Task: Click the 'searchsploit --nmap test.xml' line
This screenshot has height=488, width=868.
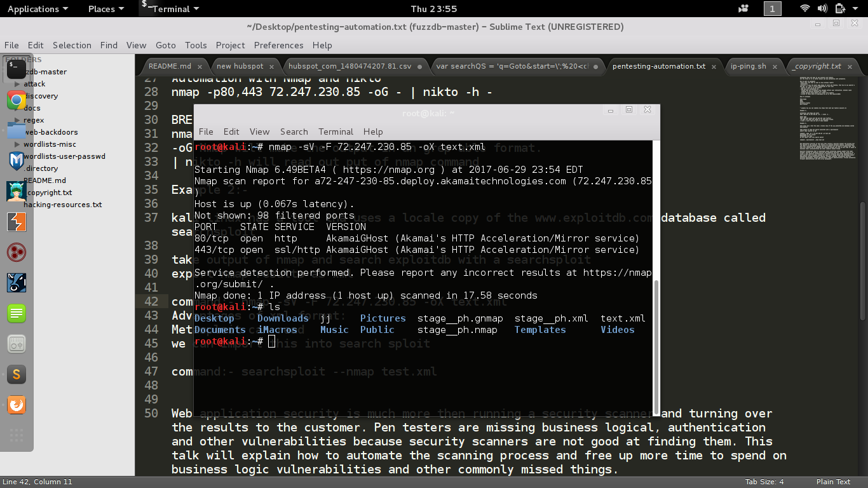Action: tap(304, 372)
